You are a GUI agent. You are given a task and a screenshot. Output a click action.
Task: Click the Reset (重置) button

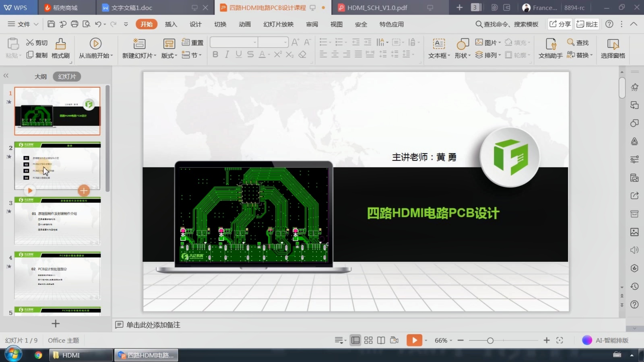coord(192,42)
